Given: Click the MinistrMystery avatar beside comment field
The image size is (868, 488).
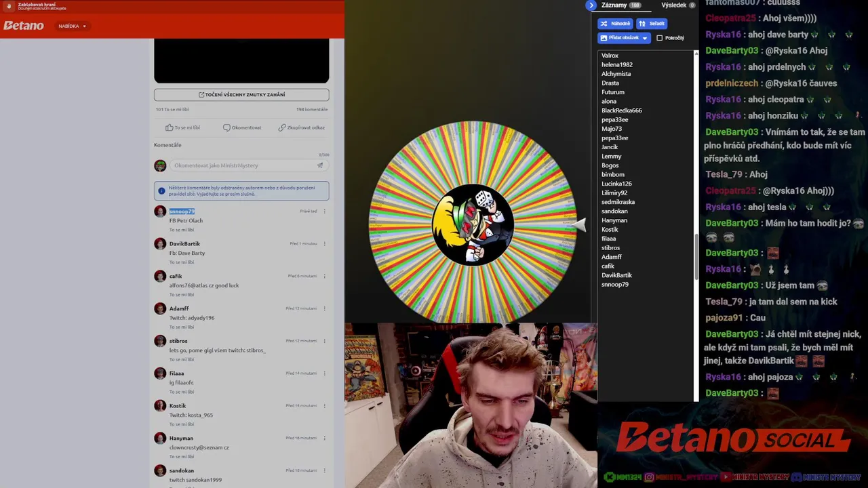Looking at the screenshot, I should pos(160,165).
